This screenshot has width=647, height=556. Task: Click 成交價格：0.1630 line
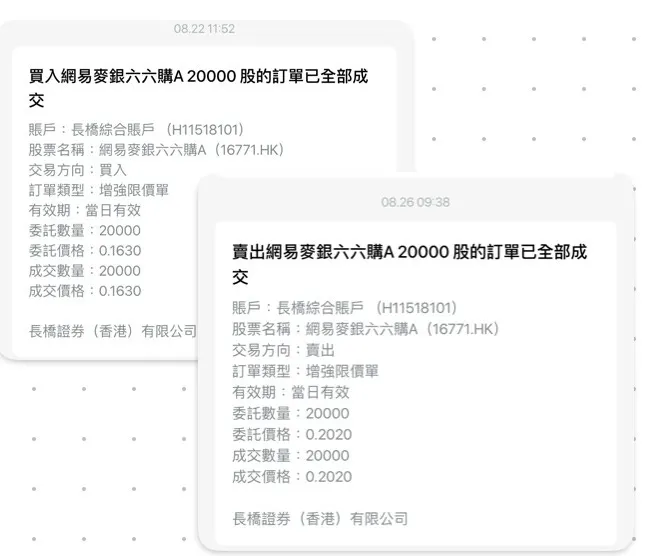[85, 291]
